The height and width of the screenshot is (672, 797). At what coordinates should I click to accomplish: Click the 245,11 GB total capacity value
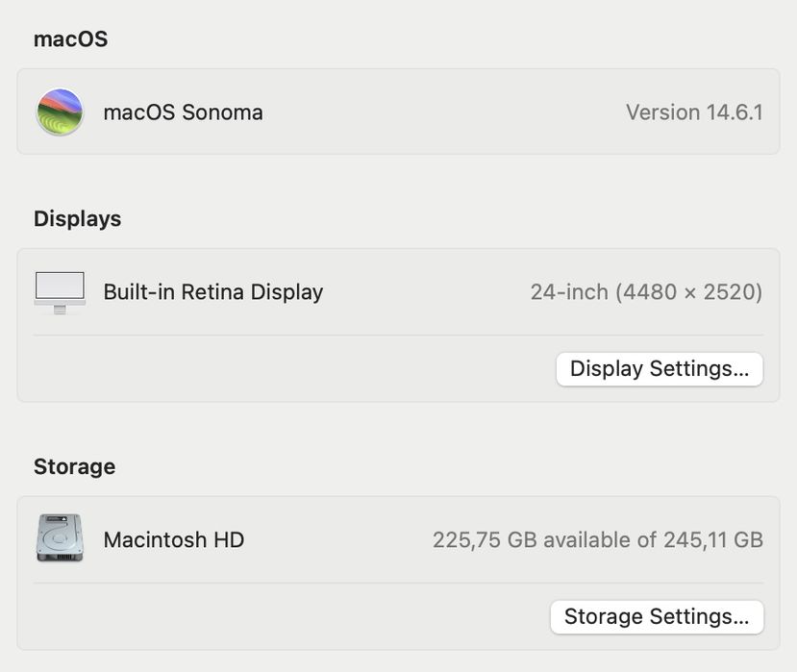(712, 540)
